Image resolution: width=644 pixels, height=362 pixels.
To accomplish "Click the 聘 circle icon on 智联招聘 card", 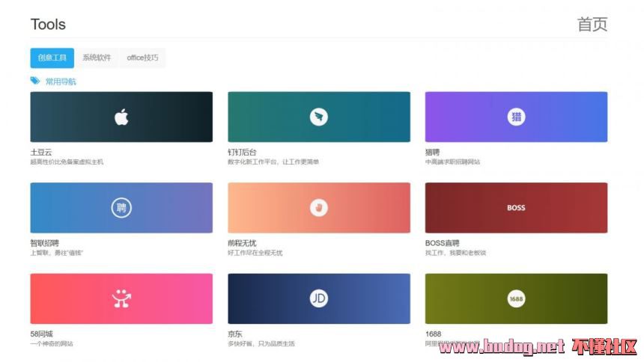I will 121,208.
